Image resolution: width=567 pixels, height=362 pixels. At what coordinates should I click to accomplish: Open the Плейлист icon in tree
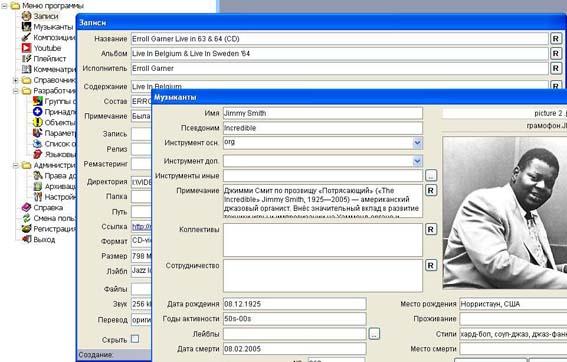[x=26, y=58]
